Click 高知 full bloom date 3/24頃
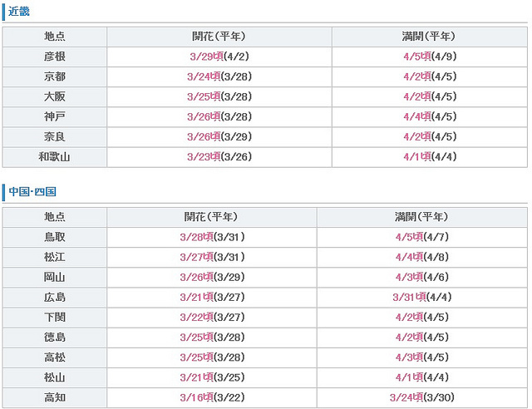The image size is (532, 409). pos(406,397)
